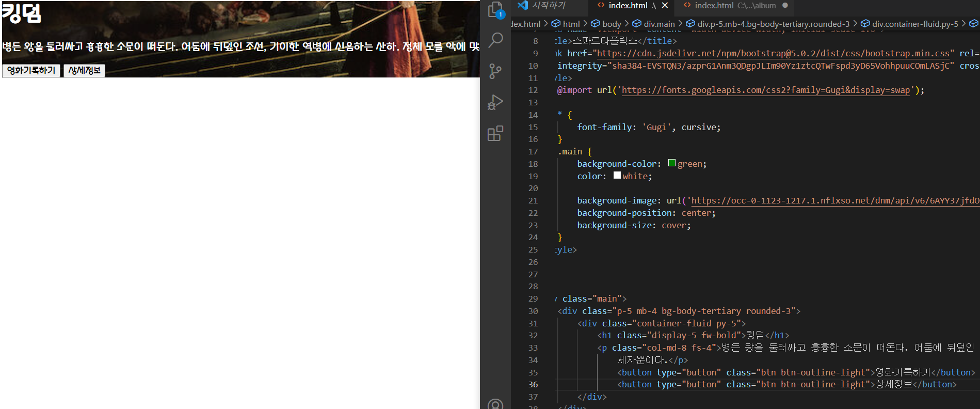Open the Explorer view in VS Code

coord(495,10)
